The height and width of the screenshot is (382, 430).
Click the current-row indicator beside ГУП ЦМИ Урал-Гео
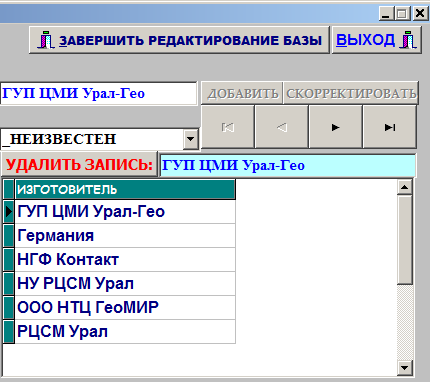pos(9,212)
